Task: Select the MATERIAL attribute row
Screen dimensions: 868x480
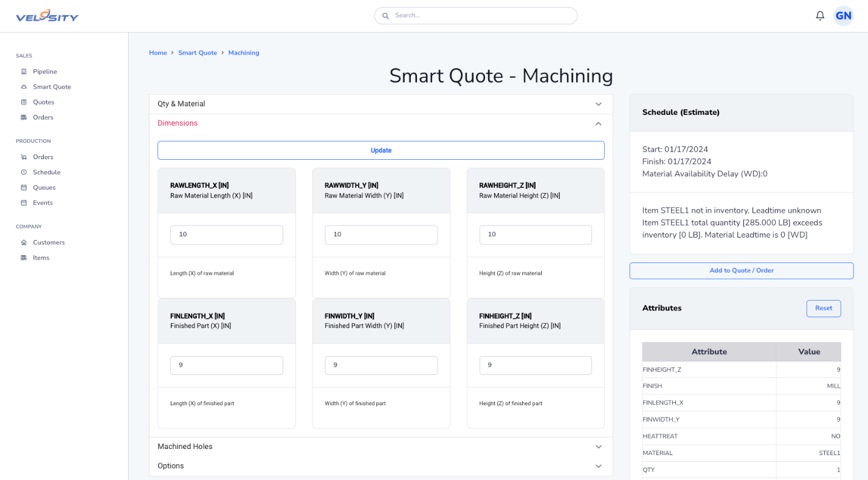Action: tap(742, 453)
